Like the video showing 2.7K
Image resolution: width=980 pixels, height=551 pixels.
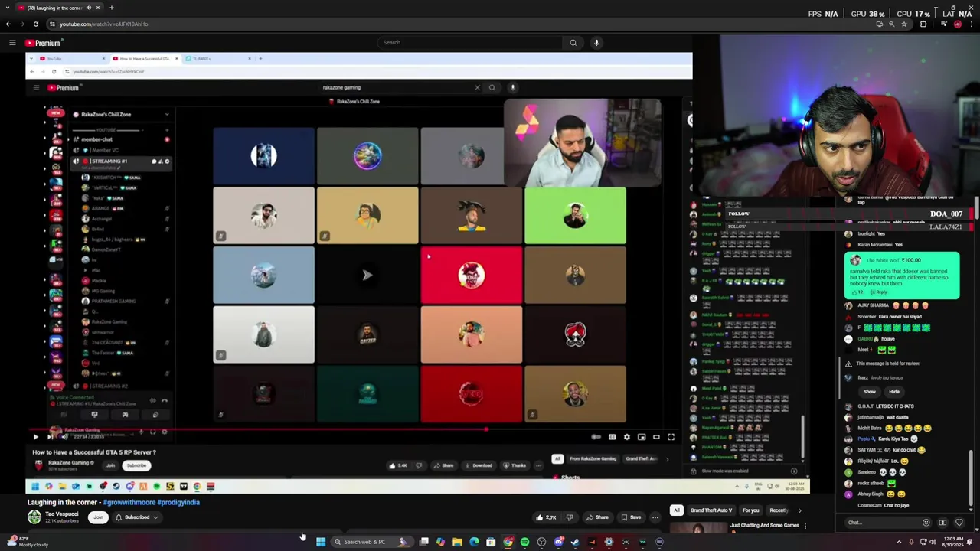point(546,517)
